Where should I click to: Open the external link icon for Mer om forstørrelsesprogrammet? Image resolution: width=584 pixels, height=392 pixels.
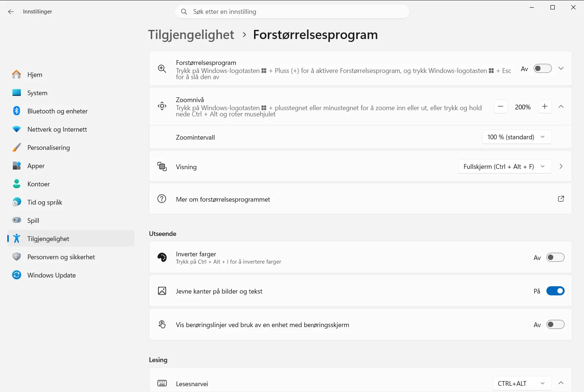tap(561, 199)
